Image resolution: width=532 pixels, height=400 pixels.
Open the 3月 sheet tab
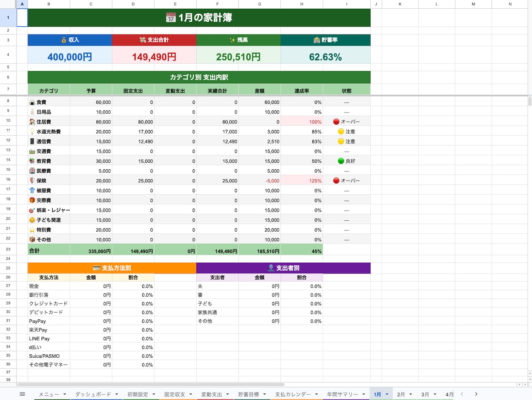[x=425, y=394]
